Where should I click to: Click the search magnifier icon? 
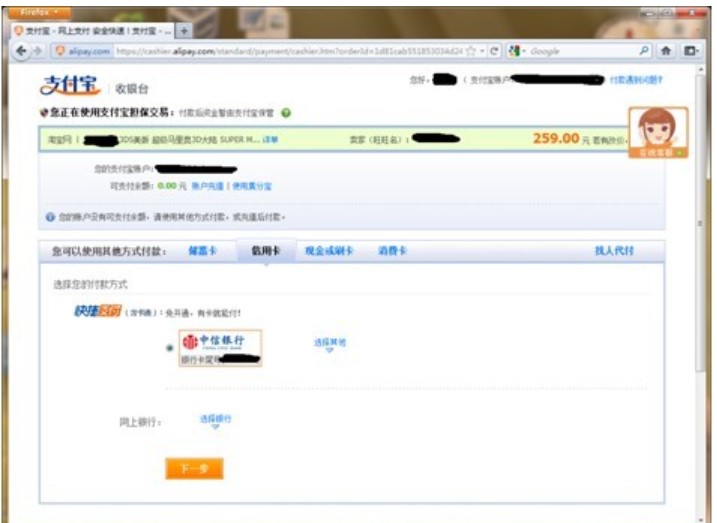pos(644,51)
